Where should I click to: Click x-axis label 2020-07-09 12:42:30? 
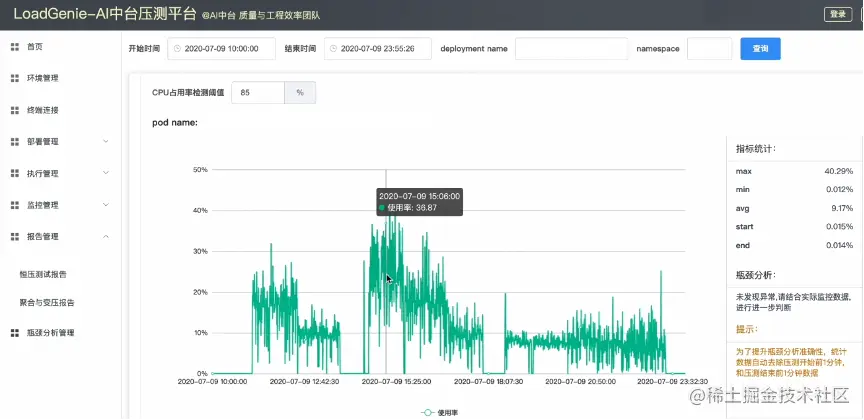click(304, 381)
